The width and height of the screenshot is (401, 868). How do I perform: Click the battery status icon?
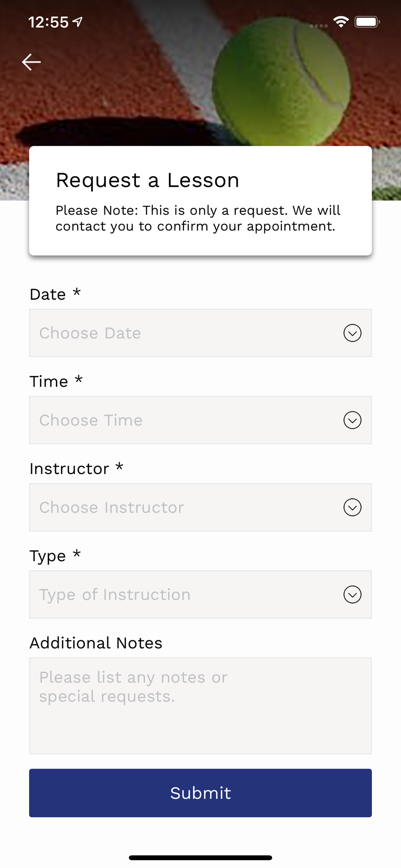click(367, 22)
